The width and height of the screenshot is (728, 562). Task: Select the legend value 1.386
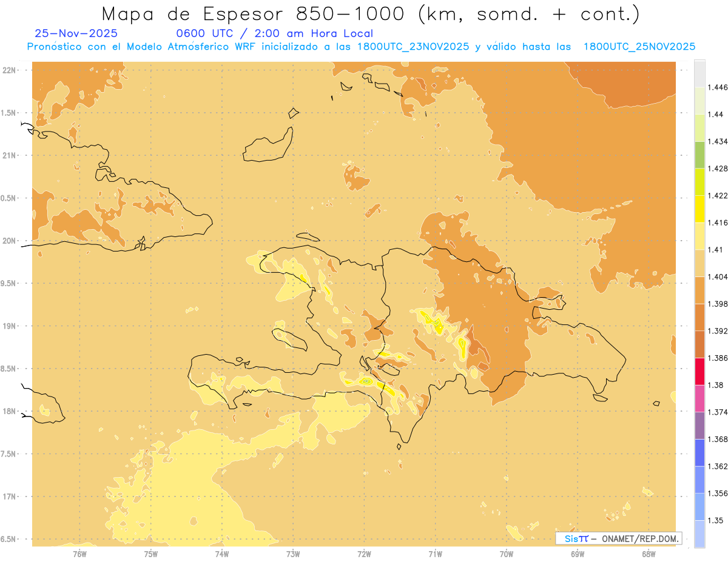coord(718,358)
